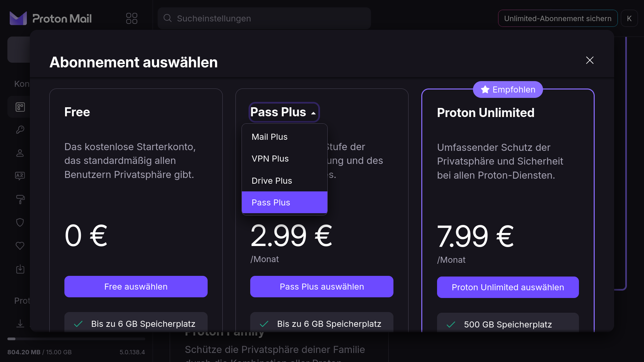
Task: Open the security shield sidebar icon
Action: click(20, 223)
